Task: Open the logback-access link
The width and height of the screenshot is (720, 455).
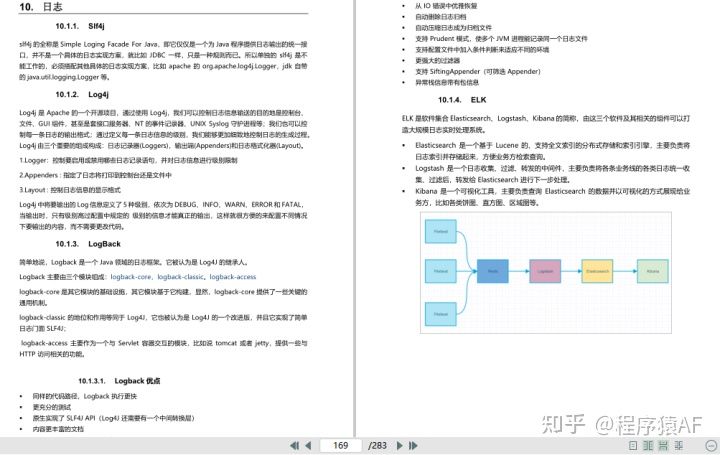Action: 233,277
